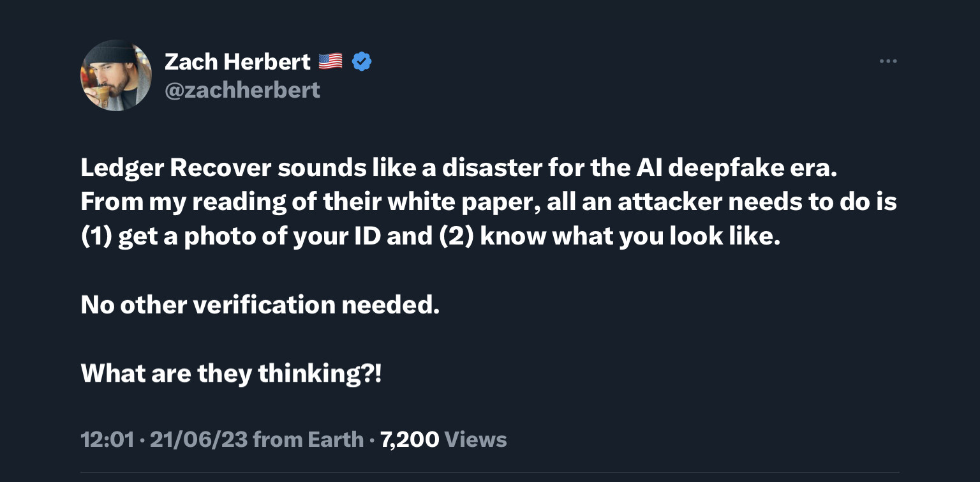Click the "Views" label
The width and height of the screenshot is (980, 482).
475,439
